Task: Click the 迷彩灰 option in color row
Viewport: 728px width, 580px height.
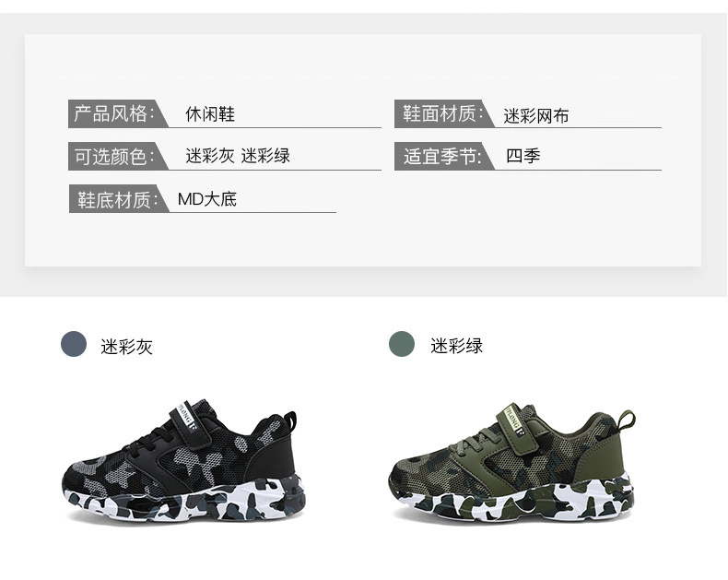Action: click(x=210, y=156)
